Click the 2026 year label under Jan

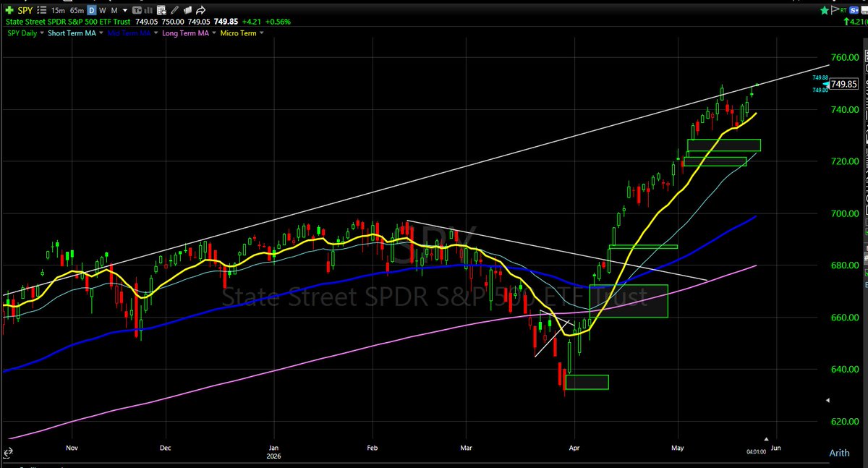[274, 456]
